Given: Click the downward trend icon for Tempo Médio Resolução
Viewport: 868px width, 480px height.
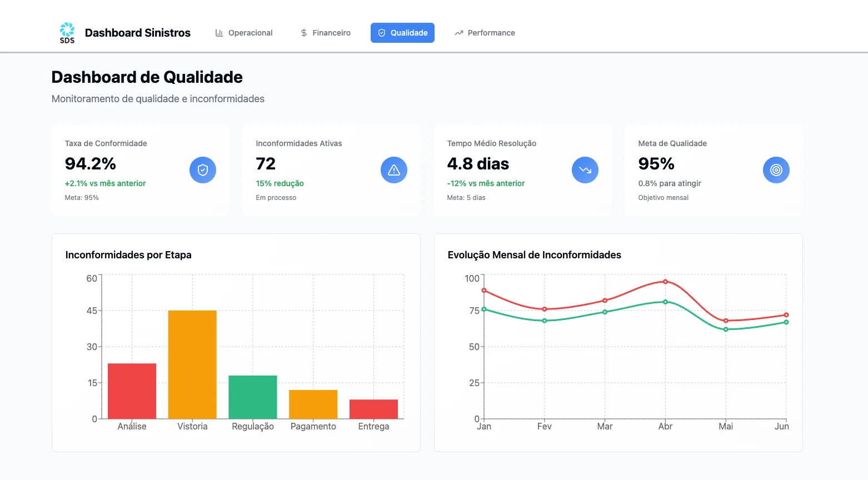Looking at the screenshot, I should 585,170.
